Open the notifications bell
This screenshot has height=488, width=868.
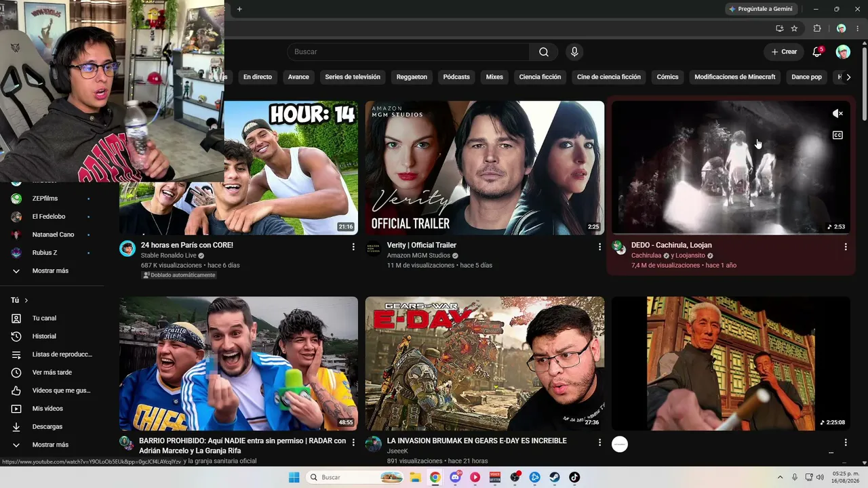817,52
